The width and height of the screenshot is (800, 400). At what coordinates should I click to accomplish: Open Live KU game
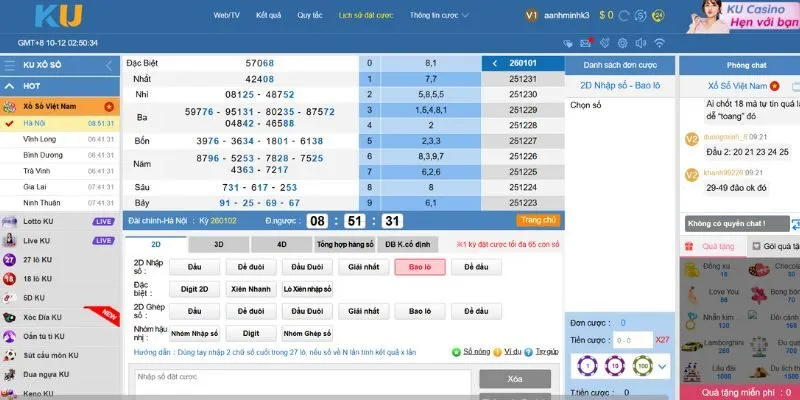[x=60, y=240]
